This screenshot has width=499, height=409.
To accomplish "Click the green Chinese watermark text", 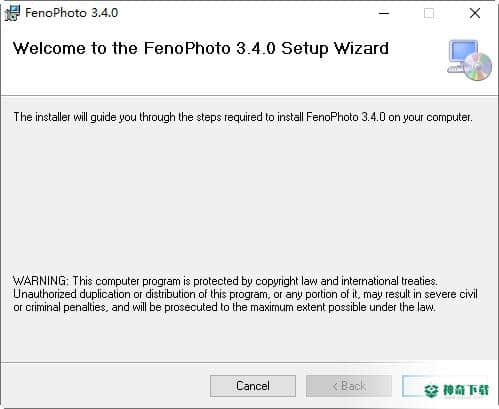I will click(x=466, y=390).
